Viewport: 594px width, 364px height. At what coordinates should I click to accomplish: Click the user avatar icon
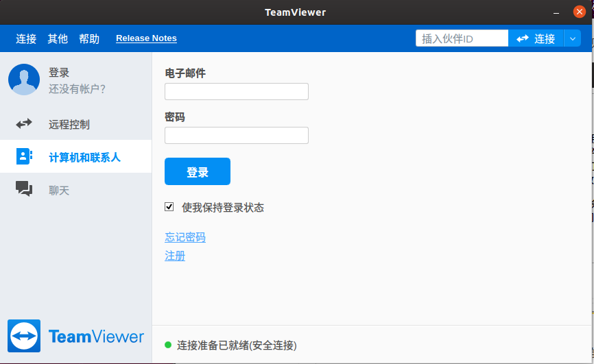tap(24, 80)
